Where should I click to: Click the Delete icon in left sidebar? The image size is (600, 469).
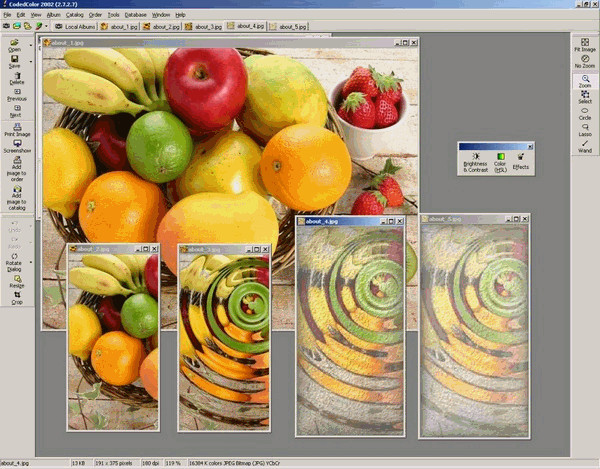(x=17, y=78)
